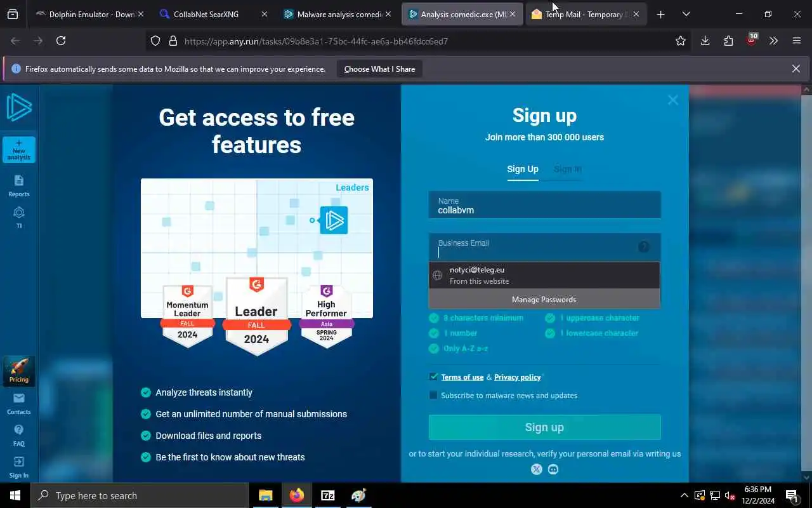
Task: Click Choose What I Share button
Action: (379, 69)
